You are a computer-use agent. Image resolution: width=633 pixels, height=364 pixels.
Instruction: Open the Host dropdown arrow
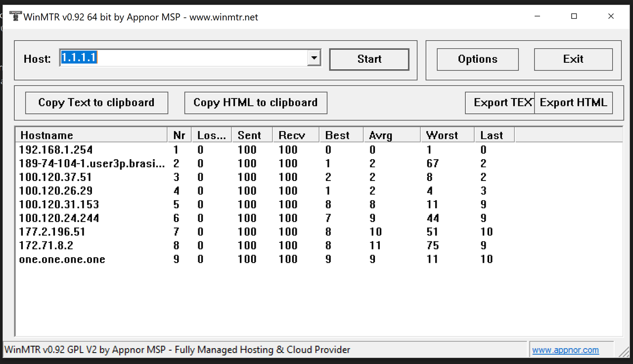[314, 58]
